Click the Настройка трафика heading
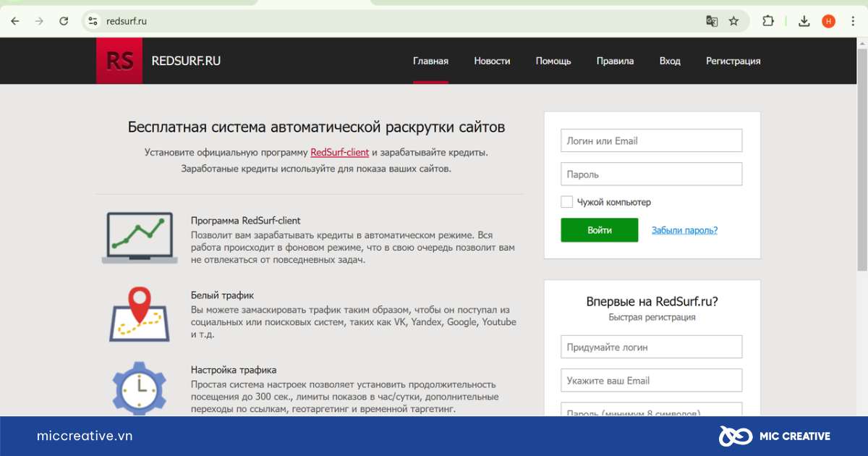This screenshot has width=868, height=456. 234,370
